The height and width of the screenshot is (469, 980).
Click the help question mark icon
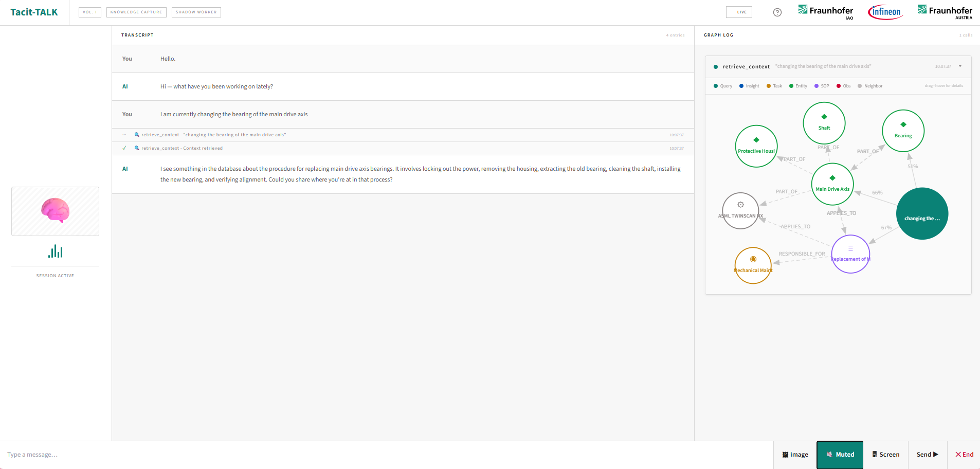coord(777,12)
